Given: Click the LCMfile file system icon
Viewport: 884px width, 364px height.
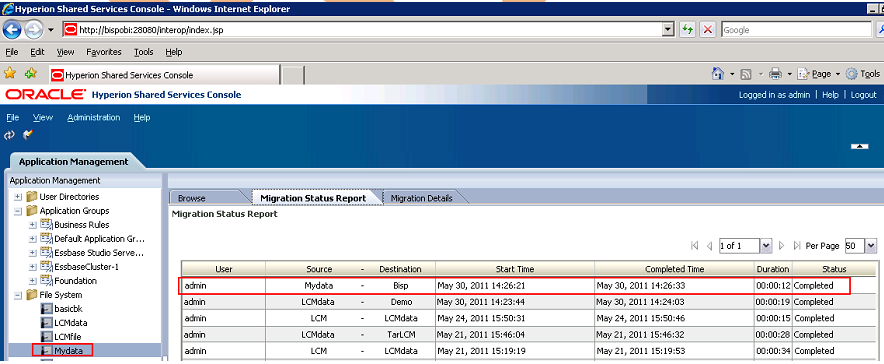Looking at the screenshot, I should tap(47, 336).
